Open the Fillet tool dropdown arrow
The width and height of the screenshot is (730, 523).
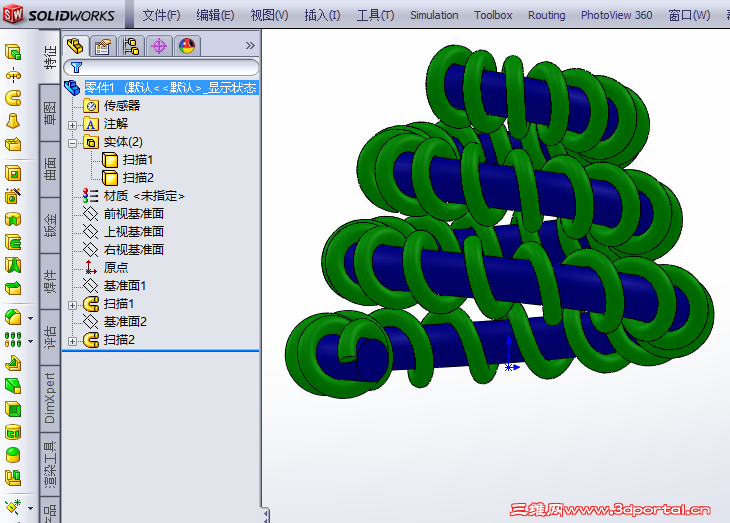point(30,319)
